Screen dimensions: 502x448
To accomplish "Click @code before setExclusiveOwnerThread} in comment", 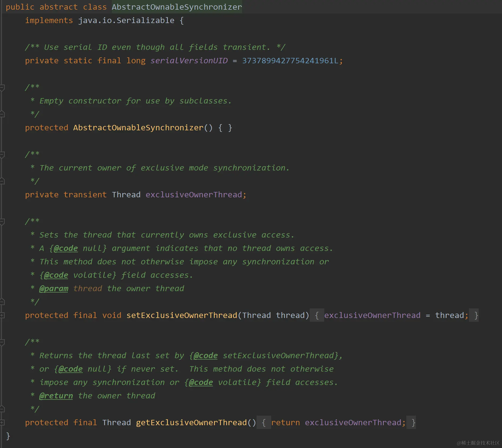I will (206, 356).
